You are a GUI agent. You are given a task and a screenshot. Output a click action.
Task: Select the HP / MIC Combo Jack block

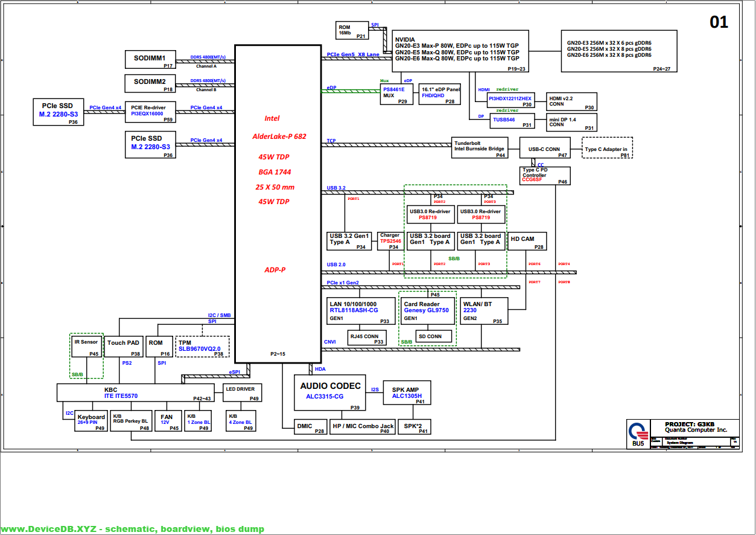tap(363, 427)
